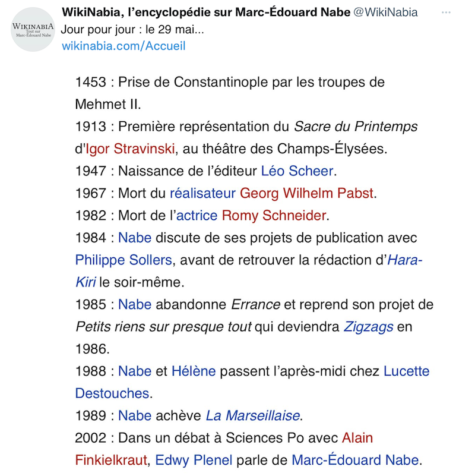Click the réalisateur link

tap(202, 193)
